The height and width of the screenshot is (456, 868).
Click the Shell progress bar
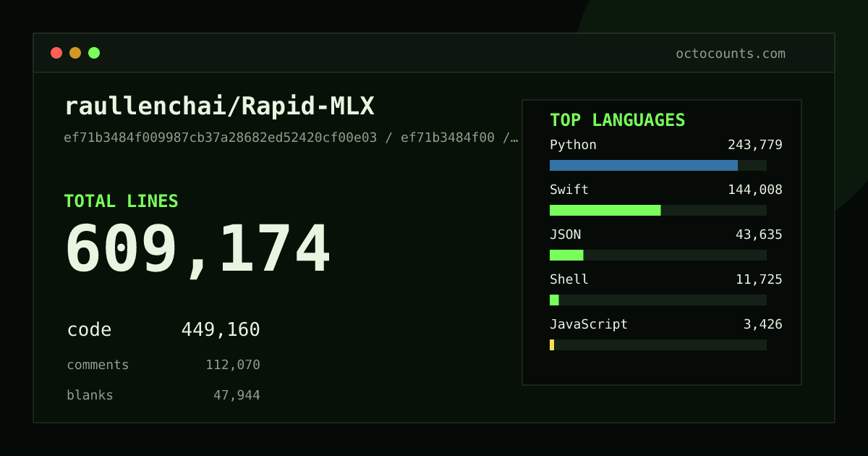tap(554, 300)
